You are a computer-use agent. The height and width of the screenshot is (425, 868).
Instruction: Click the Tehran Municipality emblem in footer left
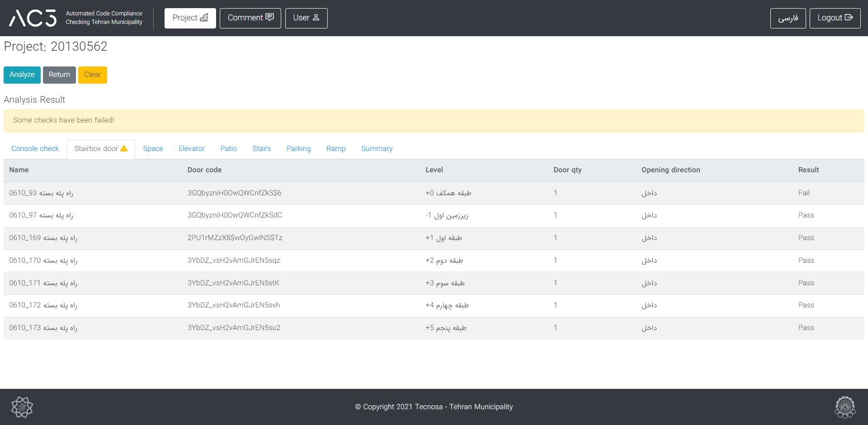tap(22, 407)
